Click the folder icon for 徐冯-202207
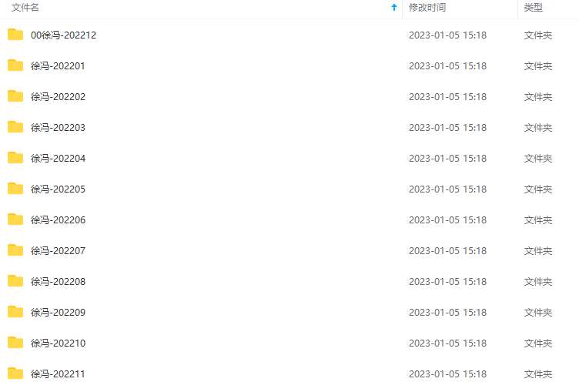 click(15, 250)
